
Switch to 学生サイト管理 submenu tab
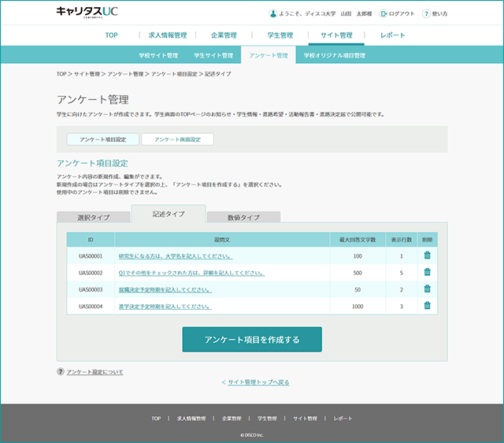click(213, 55)
